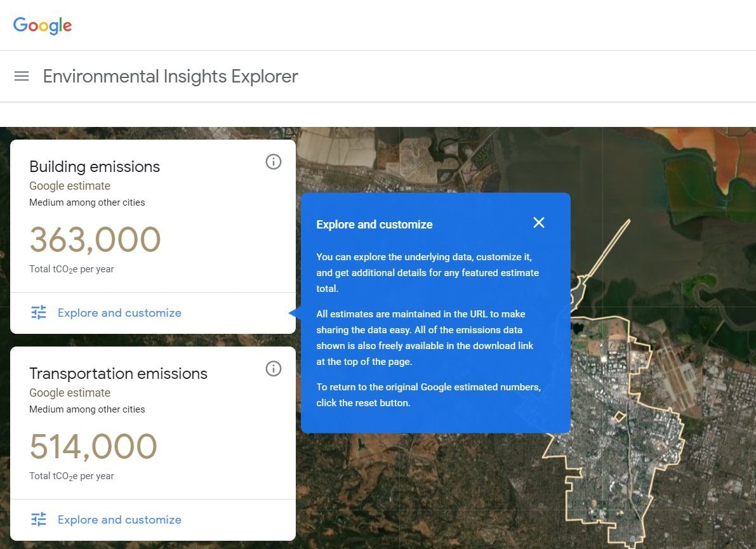Close the blue Explore and customize tooltip
Viewport: 756px width, 549px height.
[538, 223]
